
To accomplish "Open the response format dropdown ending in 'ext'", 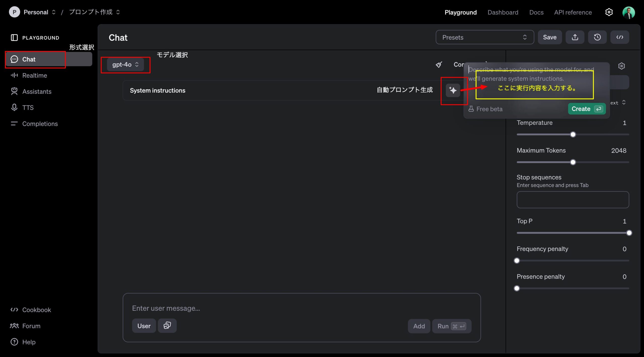I will [x=618, y=103].
